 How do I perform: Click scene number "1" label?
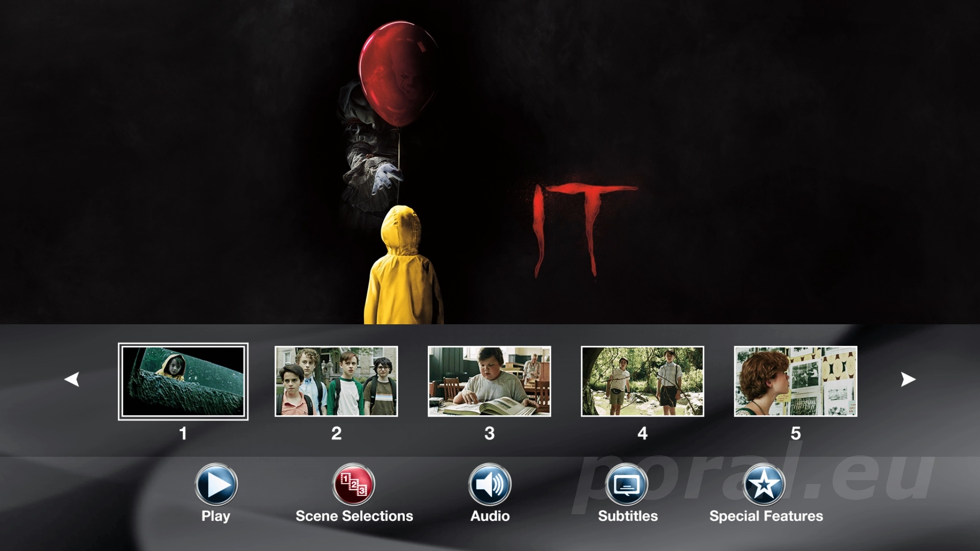point(183,433)
